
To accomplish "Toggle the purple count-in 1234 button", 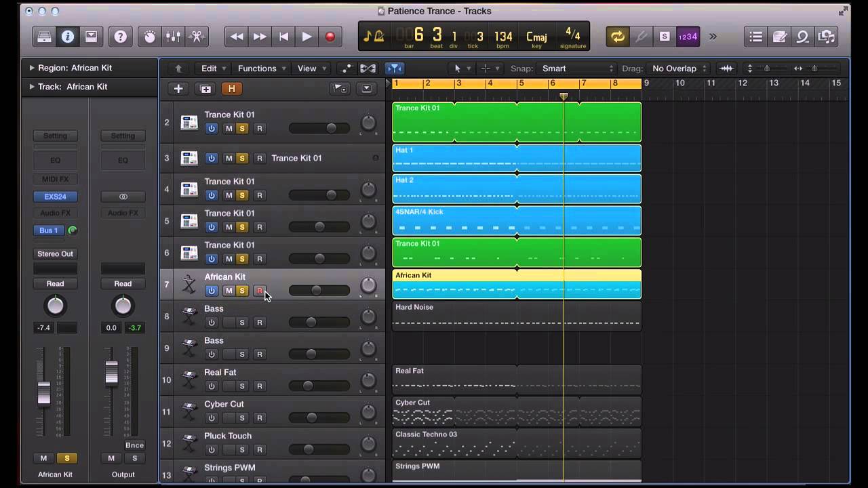I will 688,37.
